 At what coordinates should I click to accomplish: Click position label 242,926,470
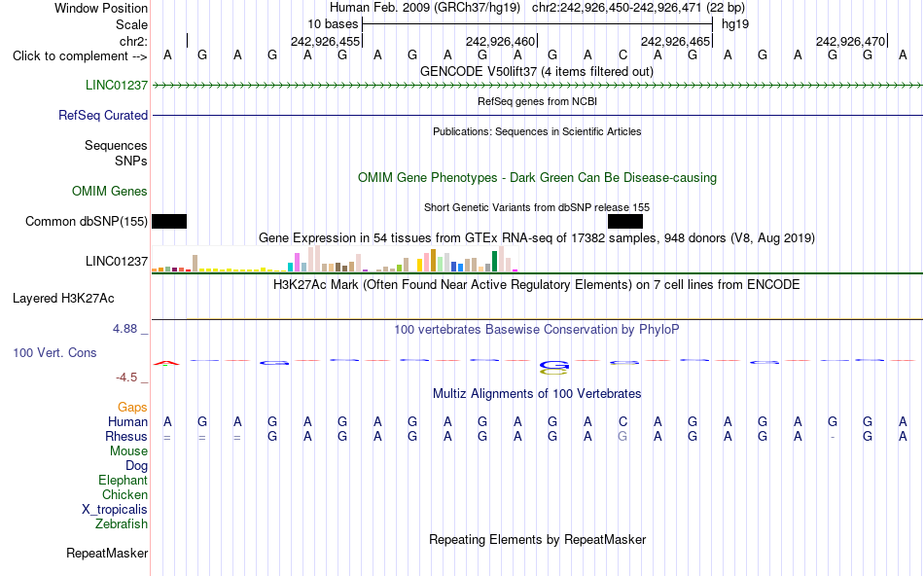tap(850, 41)
